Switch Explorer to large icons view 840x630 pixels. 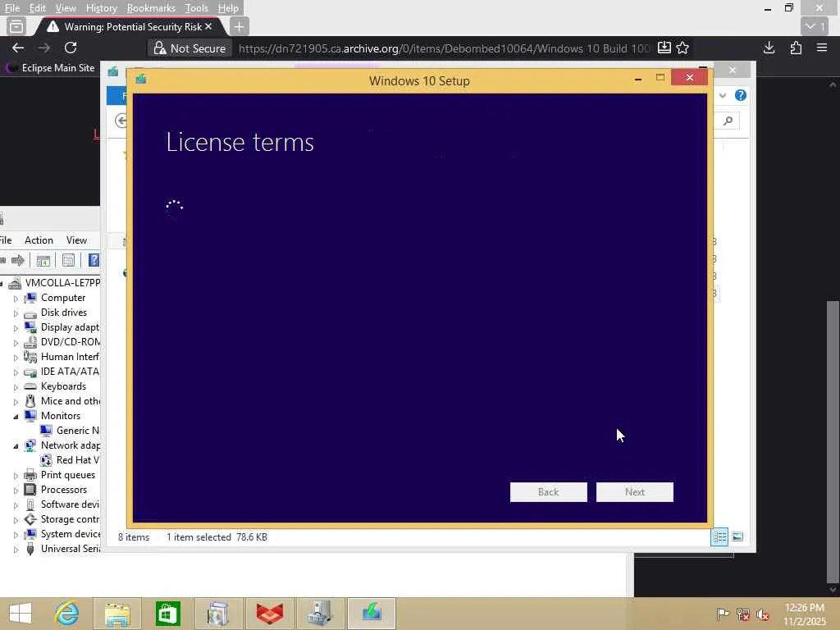(737, 536)
